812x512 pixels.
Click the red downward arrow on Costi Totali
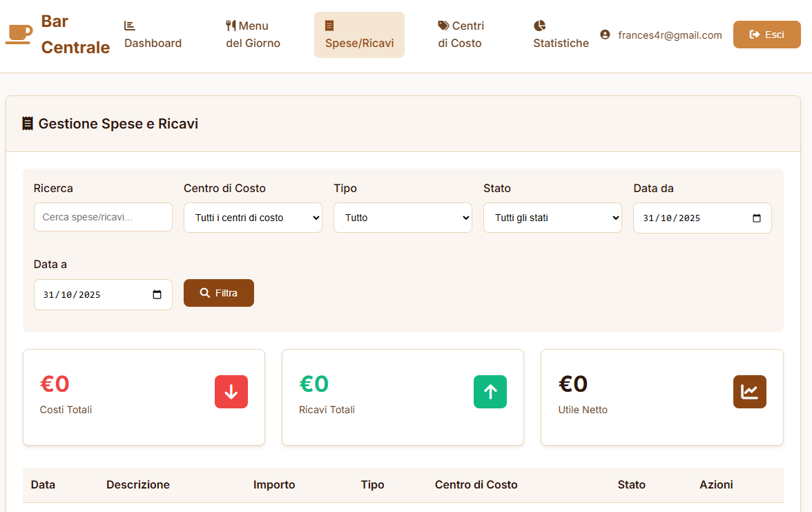click(x=231, y=391)
